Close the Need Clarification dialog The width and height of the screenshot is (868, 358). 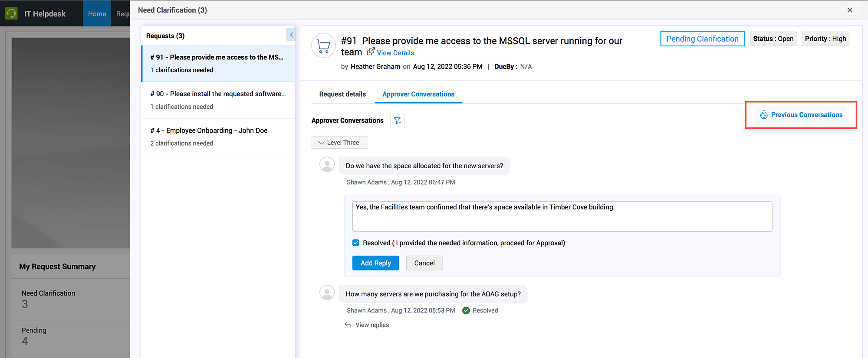[850, 10]
